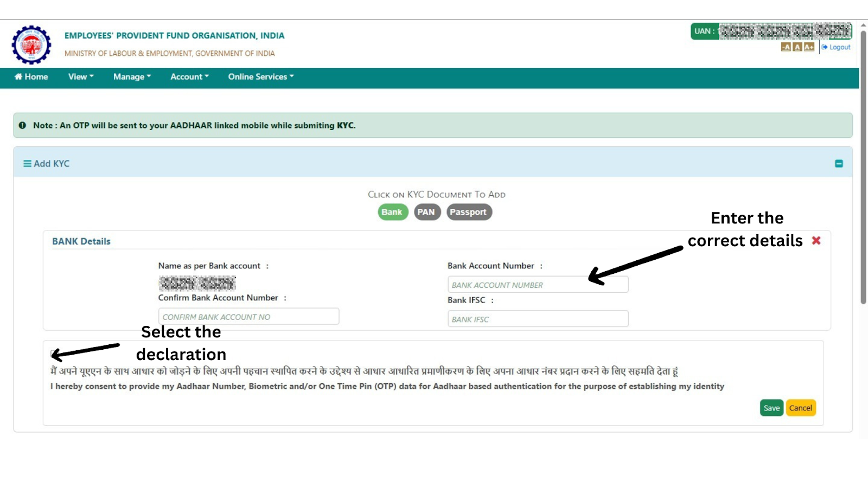
Task: Go to Home in navigation bar
Action: point(31,77)
